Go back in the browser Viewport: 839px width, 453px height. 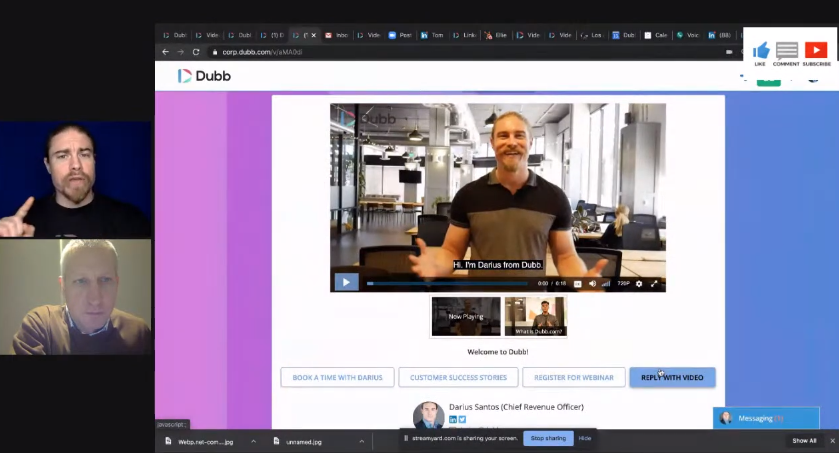coord(165,52)
